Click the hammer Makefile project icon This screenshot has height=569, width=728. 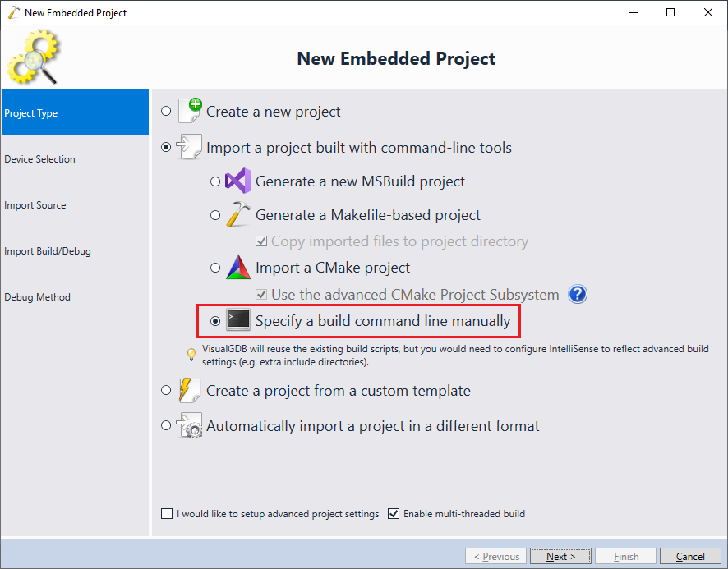pyautogui.click(x=238, y=214)
